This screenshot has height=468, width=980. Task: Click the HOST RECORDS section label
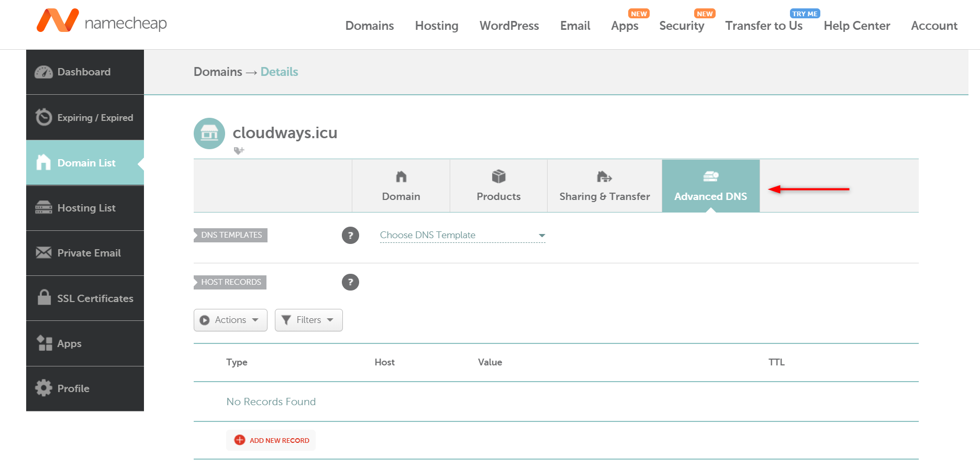[231, 282]
